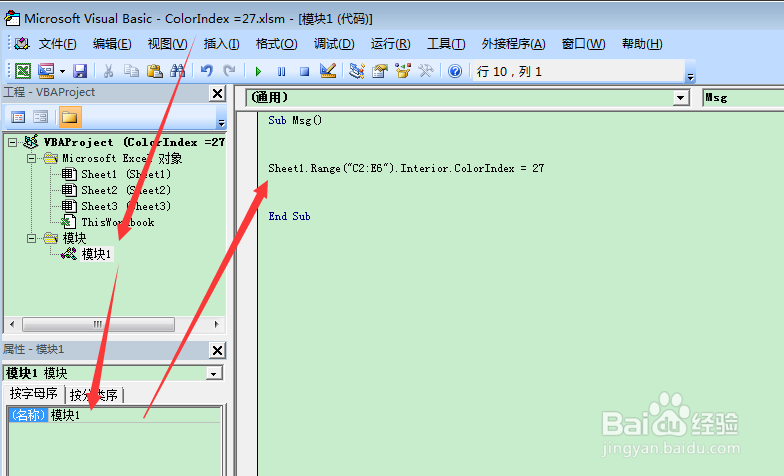Open the 窗口(W) menu
784x476 pixels.
pyautogui.click(x=584, y=44)
